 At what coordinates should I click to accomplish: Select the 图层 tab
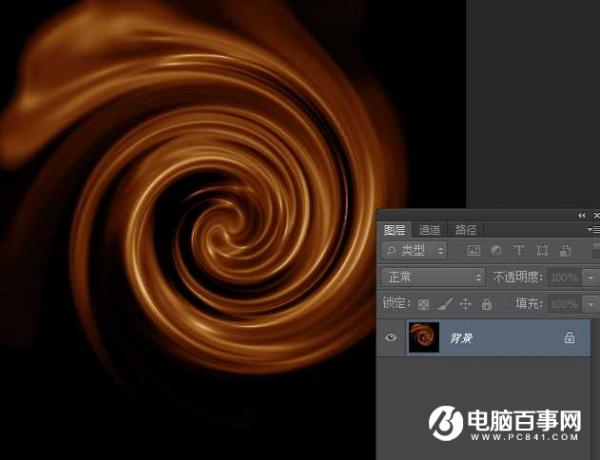point(395,229)
